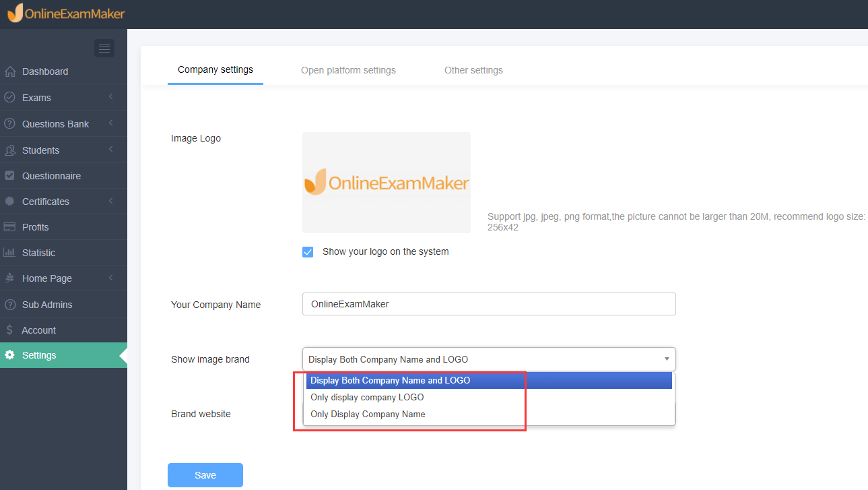The height and width of the screenshot is (490, 868).
Task: Click the Save button
Action: point(205,475)
